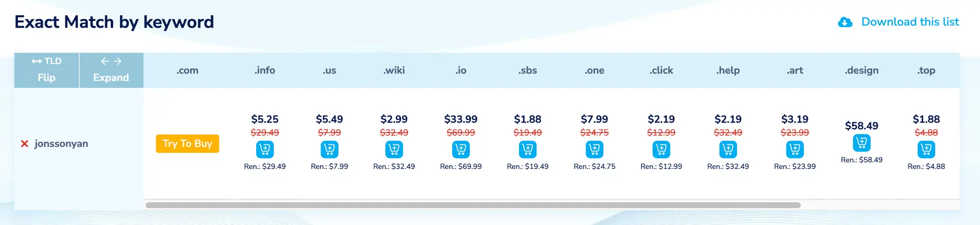Add the .us domain to cart
Viewport: 980px width, 225px height.
[x=329, y=149]
